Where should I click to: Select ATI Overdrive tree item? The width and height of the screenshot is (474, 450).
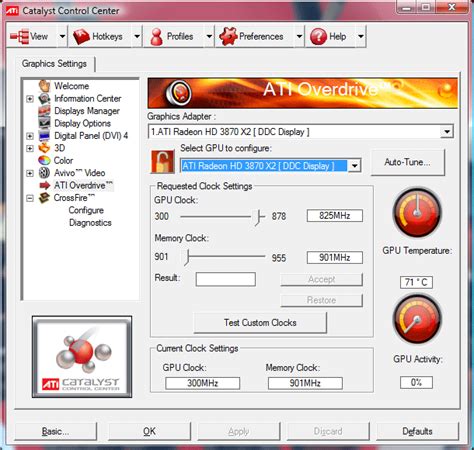click(x=83, y=185)
